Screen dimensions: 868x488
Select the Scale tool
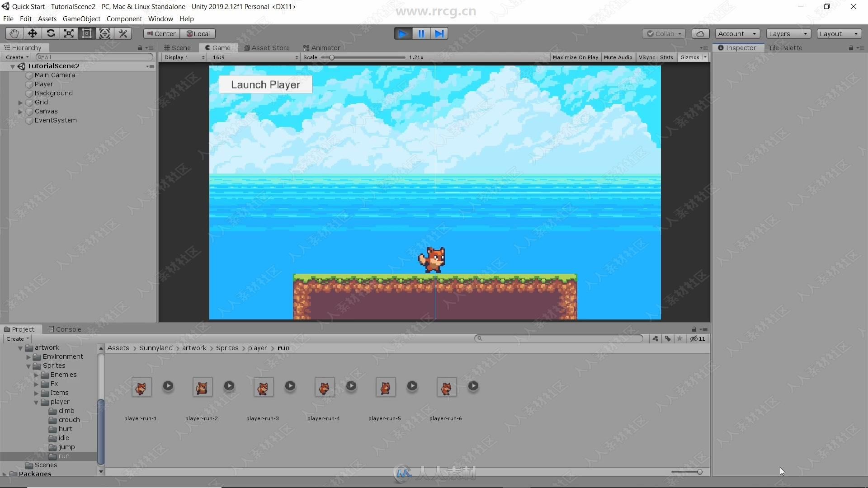[68, 33]
